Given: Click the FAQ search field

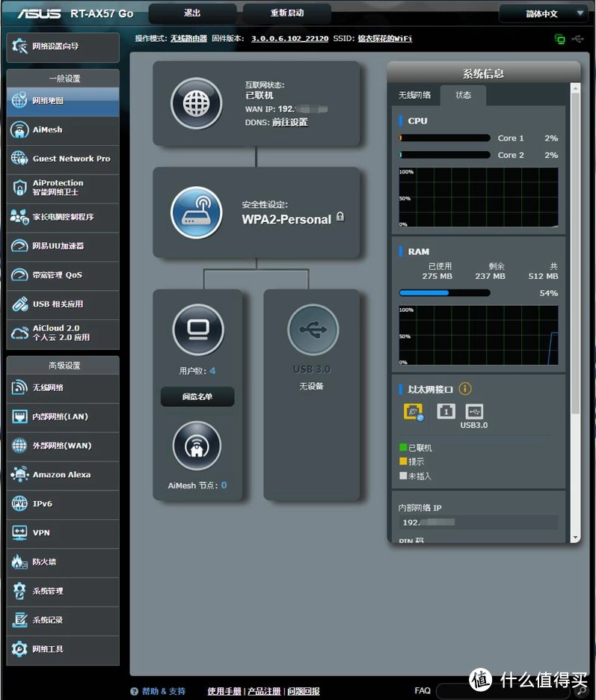Looking at the screenshot, I should pyautogui.click(x=503, y=691).
